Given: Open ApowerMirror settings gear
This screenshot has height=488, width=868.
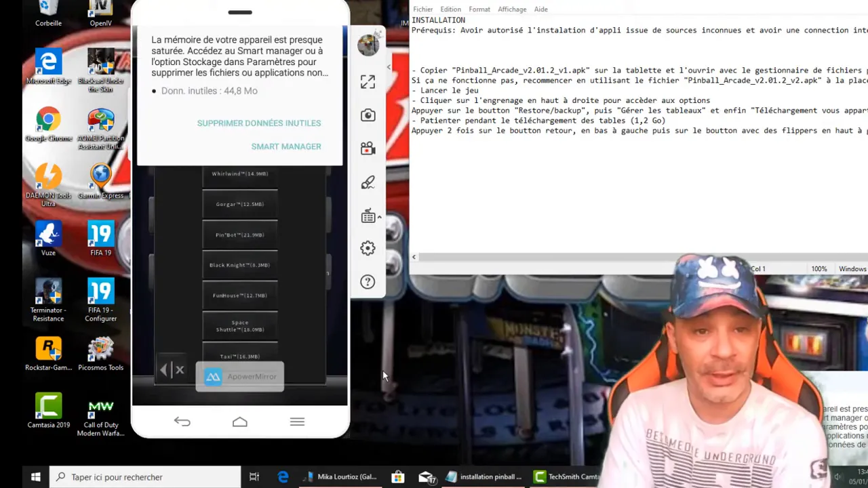Looking at the screenshot, I should tap(368, 249).
